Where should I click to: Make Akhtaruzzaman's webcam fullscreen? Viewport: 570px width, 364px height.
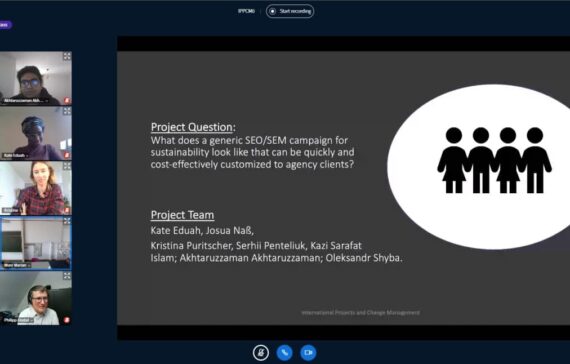click(x=67, y=56)
